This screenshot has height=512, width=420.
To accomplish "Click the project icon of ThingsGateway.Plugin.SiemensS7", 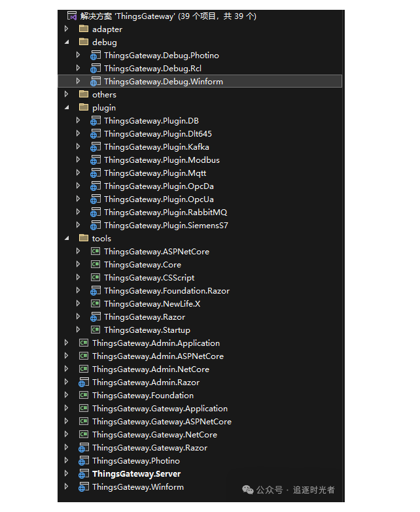I will (96, 226).
